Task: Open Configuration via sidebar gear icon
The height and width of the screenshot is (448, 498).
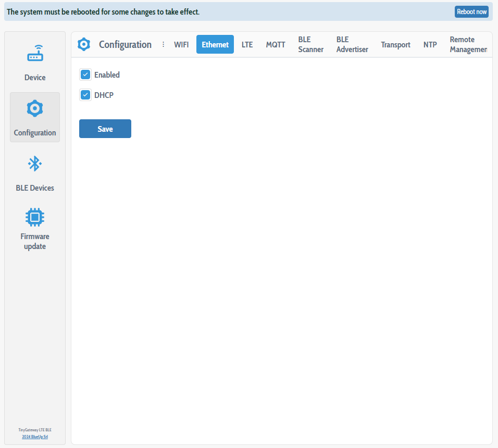Action: tap(35, 108)
